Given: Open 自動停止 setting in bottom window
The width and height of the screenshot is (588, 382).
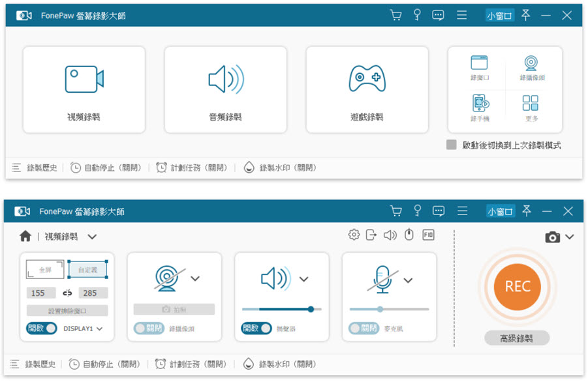Looking at the screenshot, I should pos(104,364).
